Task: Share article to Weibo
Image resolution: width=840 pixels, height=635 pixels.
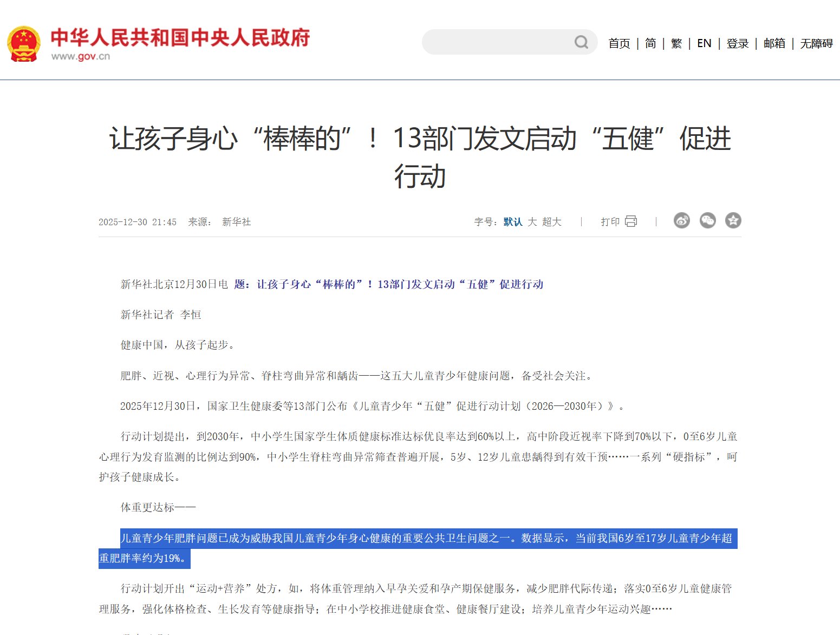Action: tap(681, 221)
